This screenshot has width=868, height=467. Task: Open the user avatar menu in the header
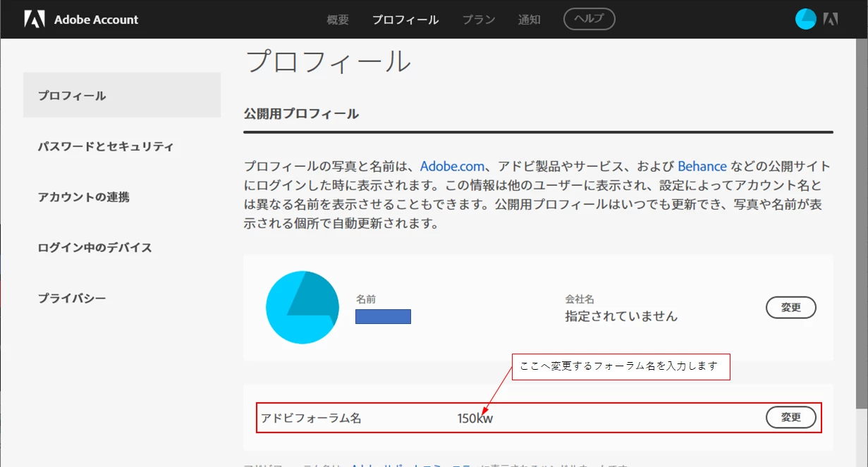click(x=805, y=19)
